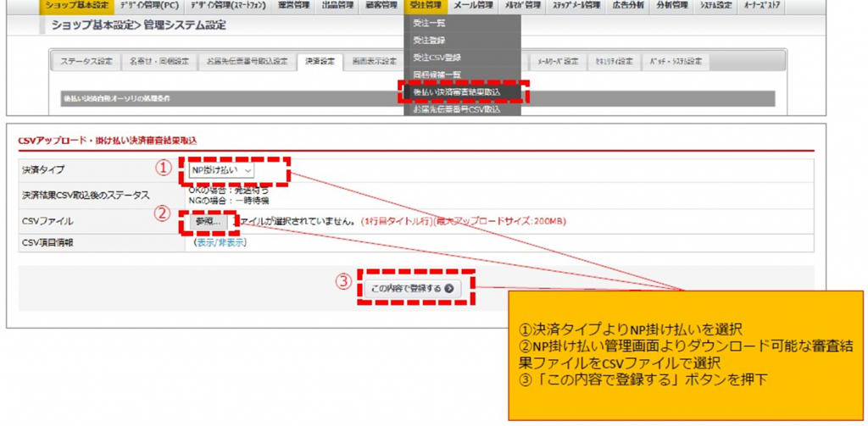Click the CSVアップロード・掛け払い決済審査結果取込 heading
868x426 pixels.
[108, 141]
